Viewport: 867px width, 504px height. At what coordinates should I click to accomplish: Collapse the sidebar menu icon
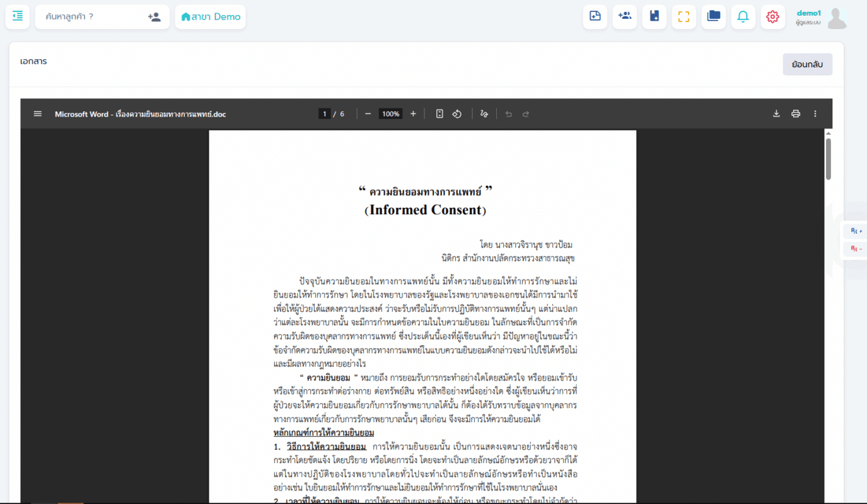point(18,16)
